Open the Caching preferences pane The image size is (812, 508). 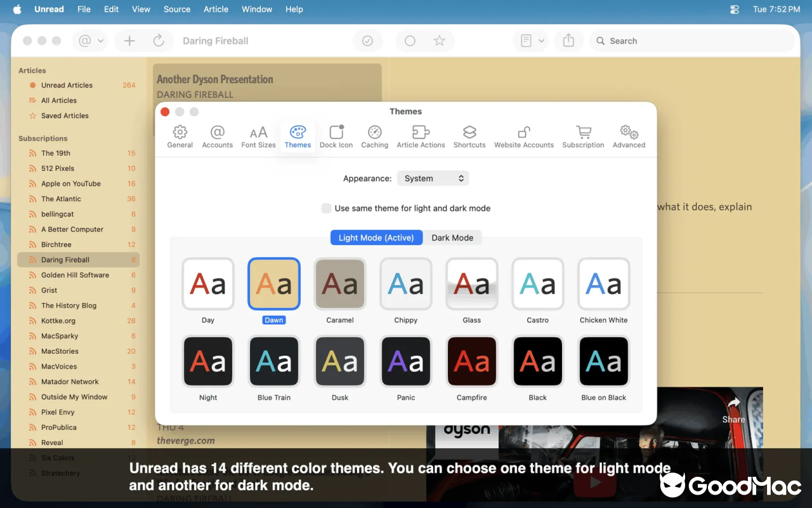375,137
